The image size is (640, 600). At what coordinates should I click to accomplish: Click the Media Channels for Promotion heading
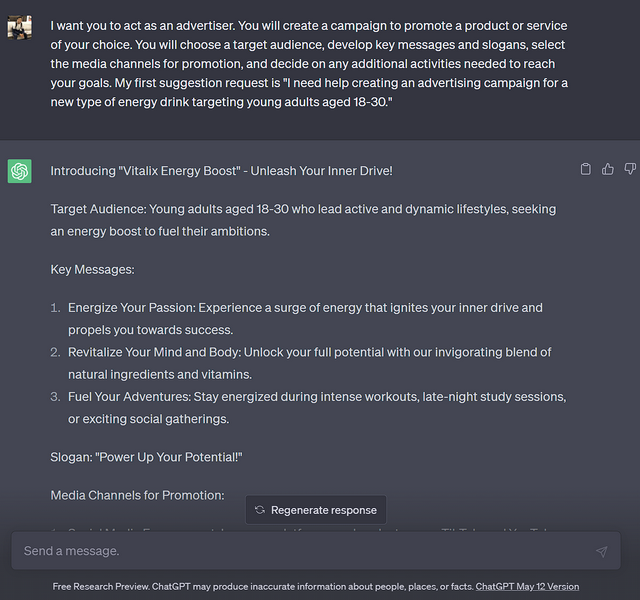coord(137,495)
